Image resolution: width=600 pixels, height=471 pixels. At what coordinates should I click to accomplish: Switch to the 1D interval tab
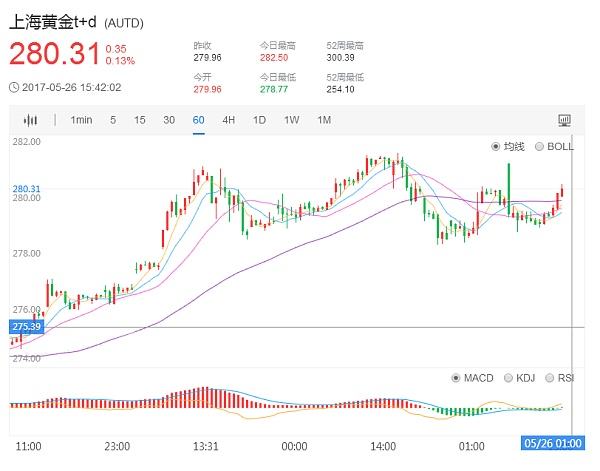tap(259, 120)
